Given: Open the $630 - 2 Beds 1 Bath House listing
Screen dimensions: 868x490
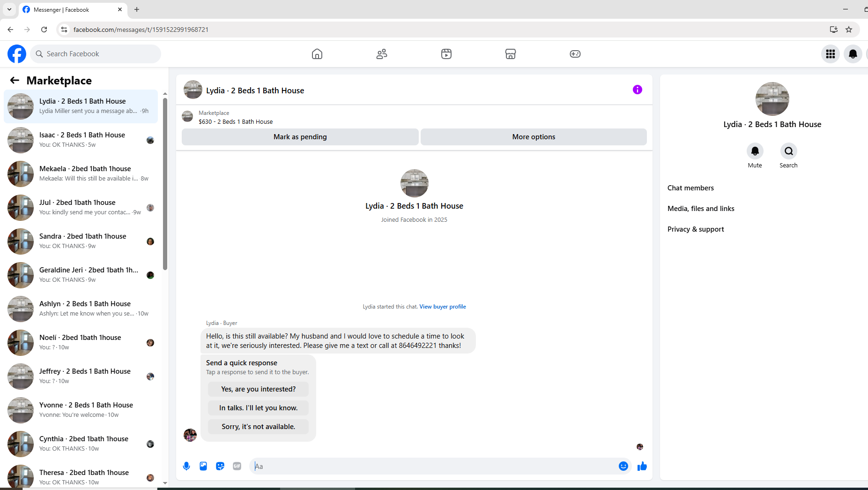Looking at the screenshot, I should [236, 121].
